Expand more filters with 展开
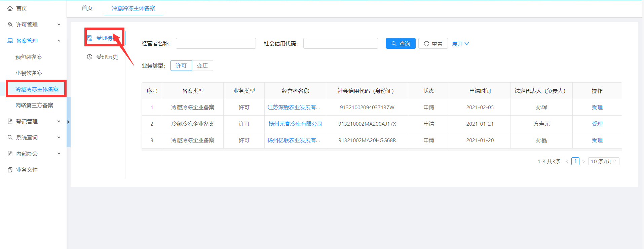 (460, 44)
